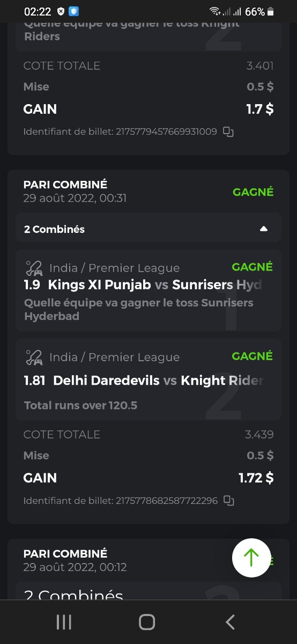Tap the Wi-Fi signal icon in status bar
Image resolution: width=297 pixels, height=644 pixels.
214,11
